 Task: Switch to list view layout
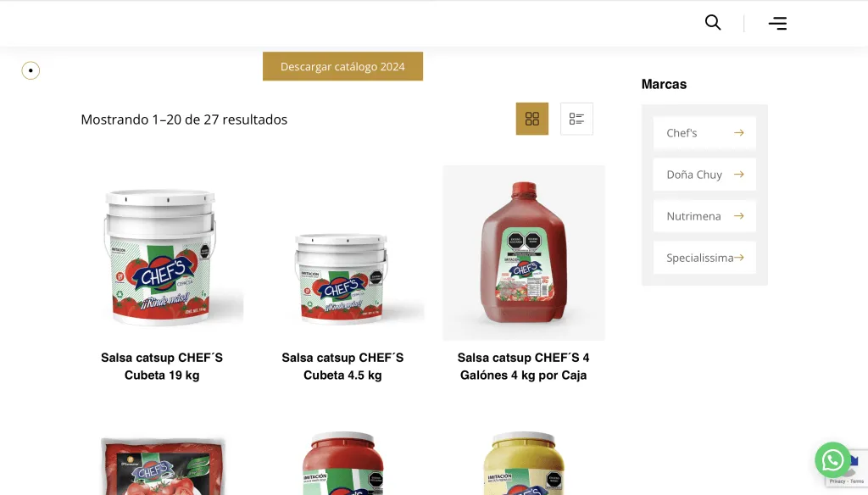pyautogui.click(x=576, y=119)
